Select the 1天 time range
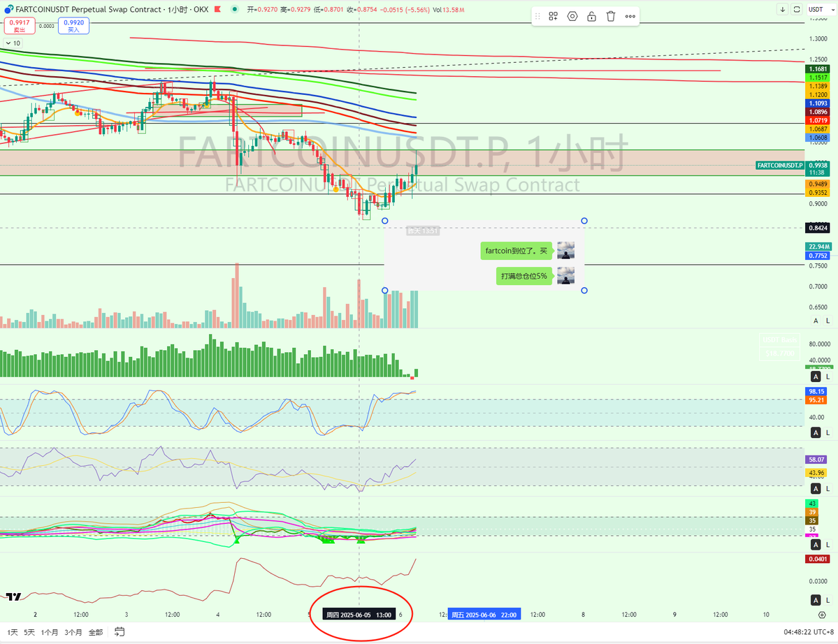The image size is (838, 644). tap(13, 632)
